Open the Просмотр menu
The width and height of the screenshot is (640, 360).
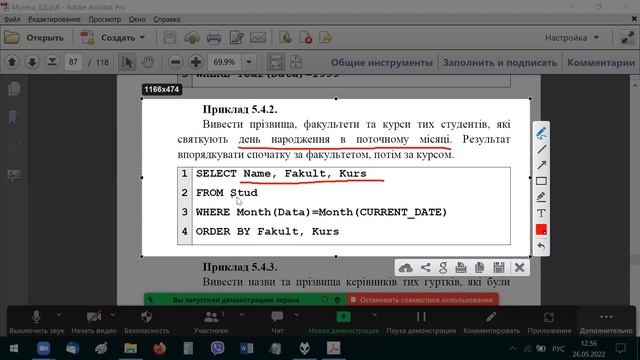(105, 19)
